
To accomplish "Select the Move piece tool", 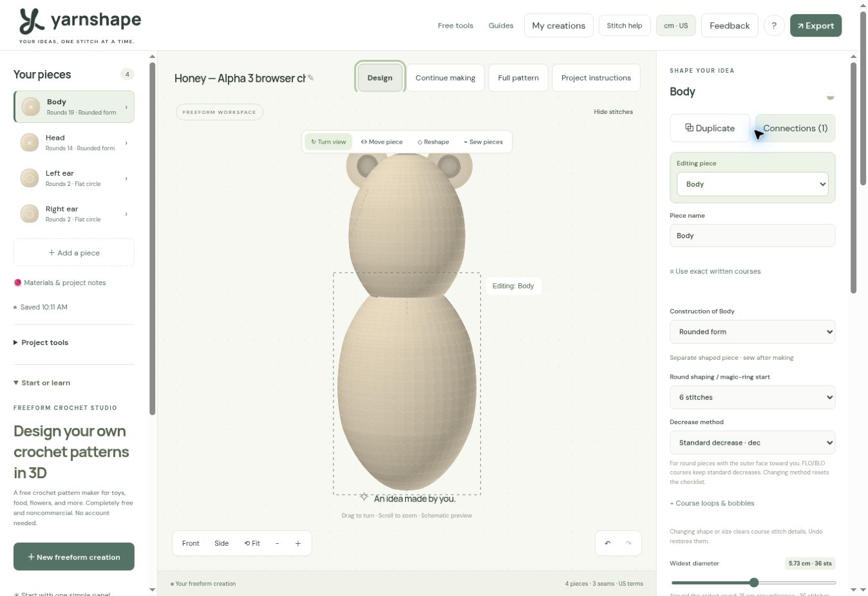I will pos(382,142).
